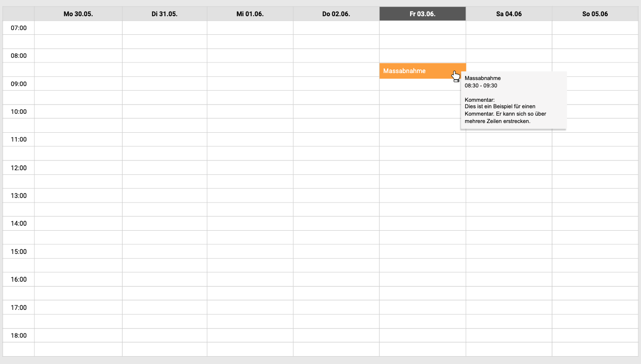The height and width of the screenshot is (364, 641).
Task: Click the highlighted Fr 03.06. header
Action: pos(423,14)
